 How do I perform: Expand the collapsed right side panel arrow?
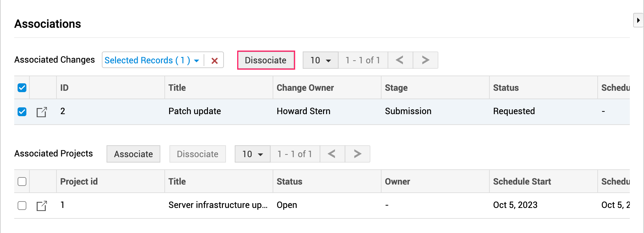point(638,20)
